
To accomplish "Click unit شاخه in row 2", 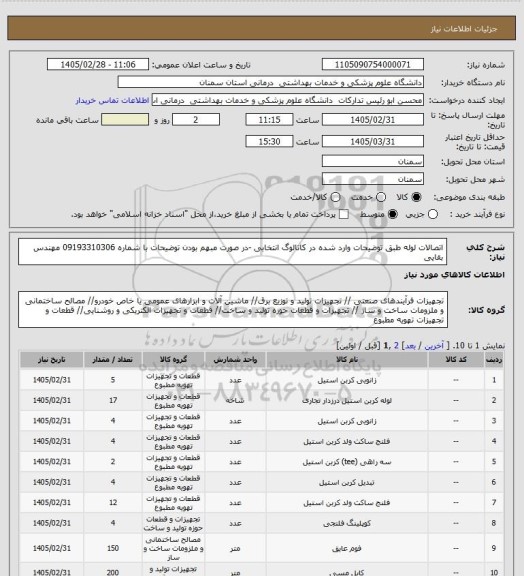I will pyautogui.click(x=235, y=400).
